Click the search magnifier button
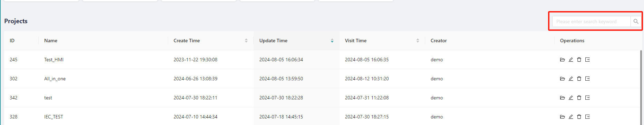Image resolution: width=644 pixels, height=125 pixels. (x=636, y=21)
